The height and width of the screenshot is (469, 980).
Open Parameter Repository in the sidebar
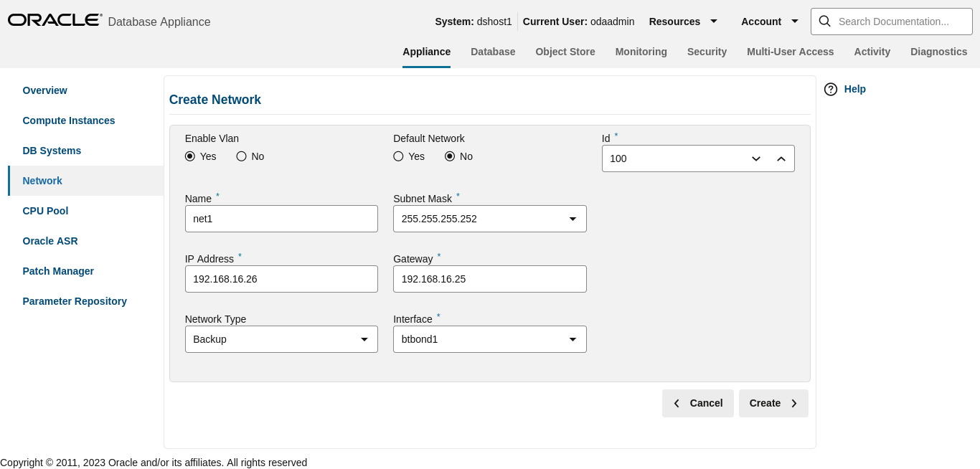(x=75, y=301)
